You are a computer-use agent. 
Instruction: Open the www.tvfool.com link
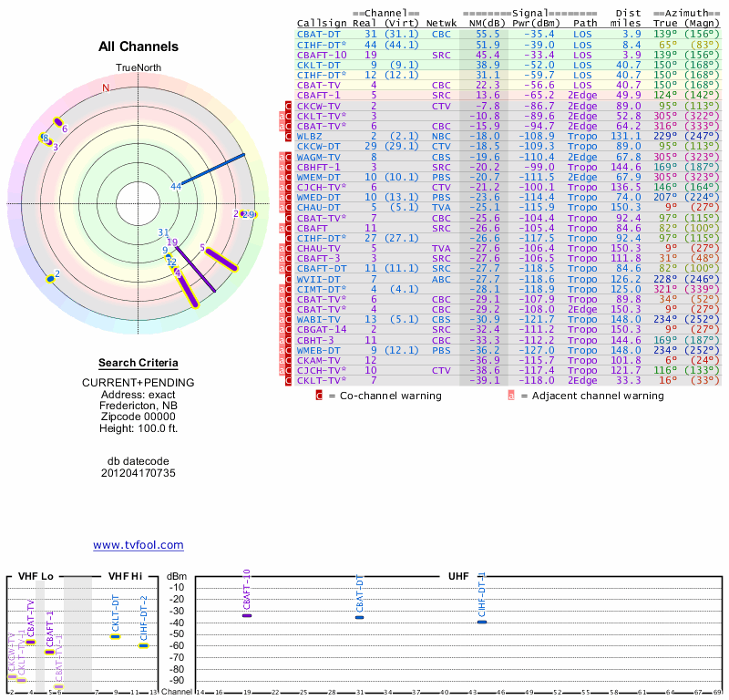click(139, 545)
